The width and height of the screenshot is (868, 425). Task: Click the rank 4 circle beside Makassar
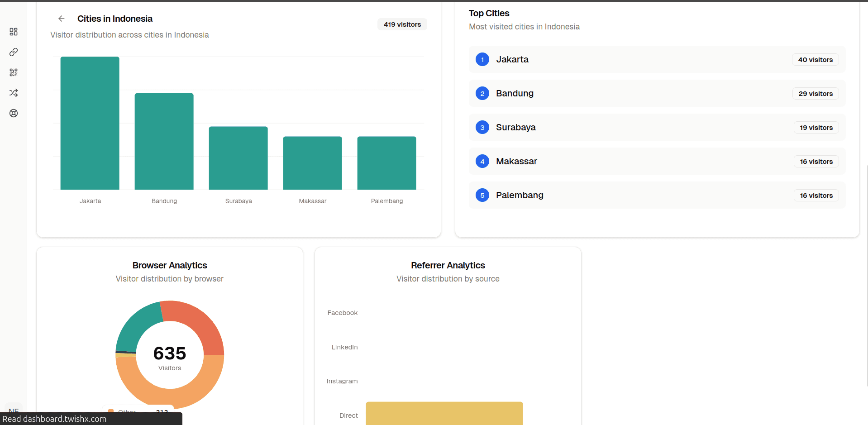point(482,161)
